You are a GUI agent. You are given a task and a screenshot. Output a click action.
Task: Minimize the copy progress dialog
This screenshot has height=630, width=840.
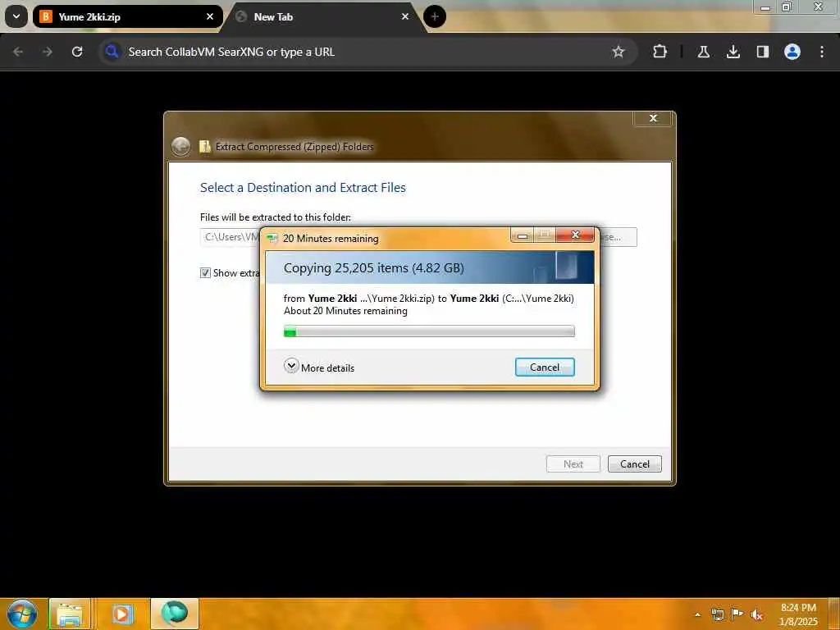click(523, 235)
